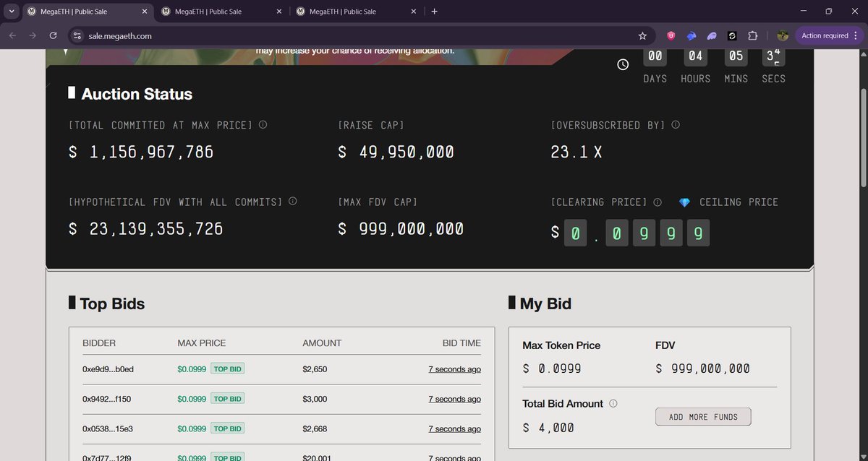Screen dimensions: 868x461
Task: Switch to the first MegaETH Public Sale tab
Action: pyautogui.click(x=88, y=12)
